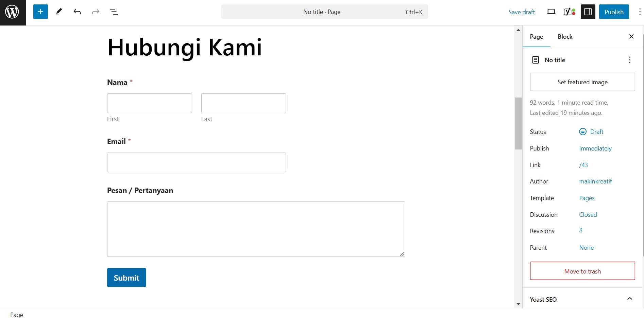Open the No title page actions menu
Viewport: 644px width, 318px height.
pos(630,60)
